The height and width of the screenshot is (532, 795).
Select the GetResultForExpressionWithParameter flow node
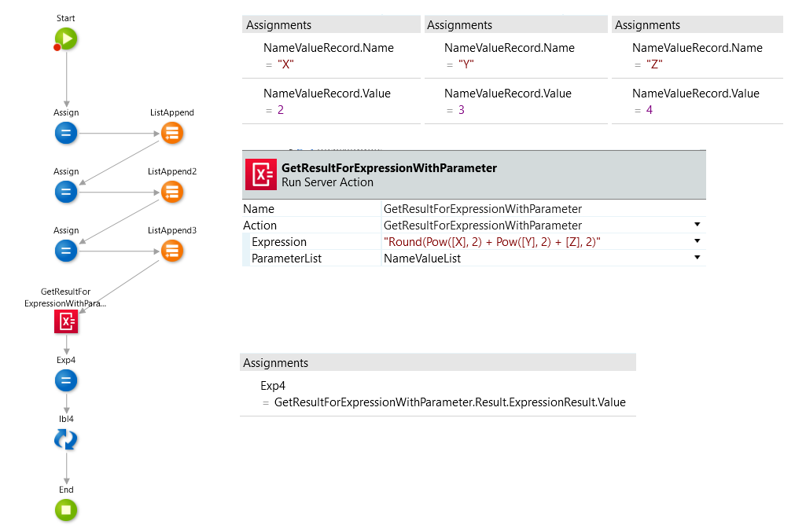(66, 321)
